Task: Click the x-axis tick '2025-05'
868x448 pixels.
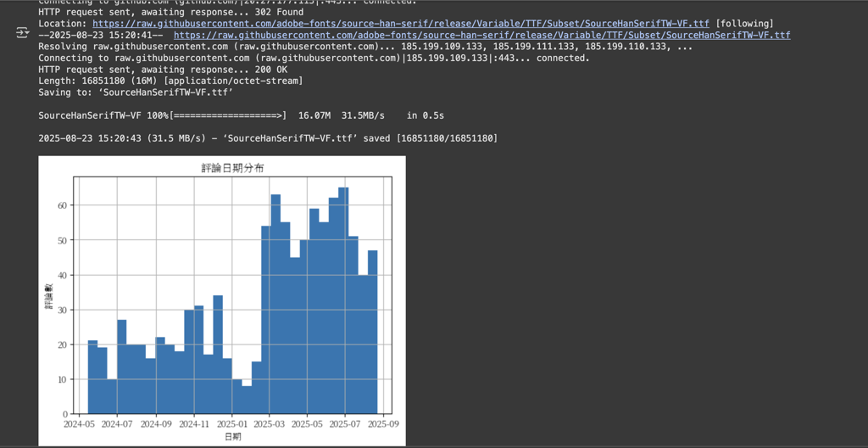Action: coord(307,425)
